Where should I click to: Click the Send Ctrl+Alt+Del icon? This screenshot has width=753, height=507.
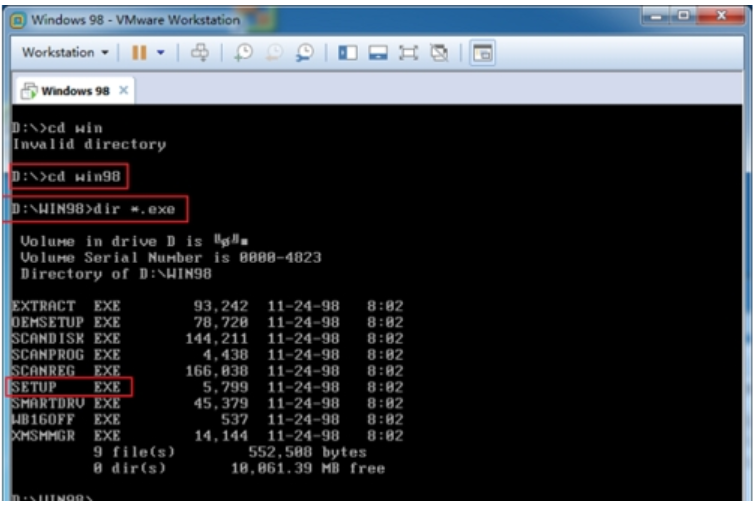pyautogui.click(x=200, y=52)
